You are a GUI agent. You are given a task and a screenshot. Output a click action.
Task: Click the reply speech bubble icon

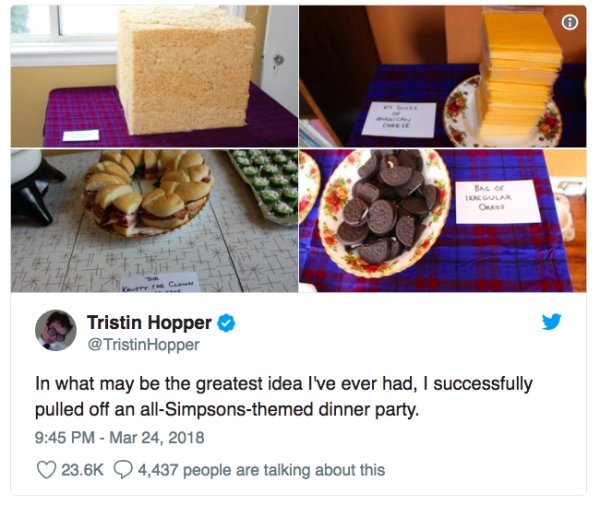click(123, 470)
